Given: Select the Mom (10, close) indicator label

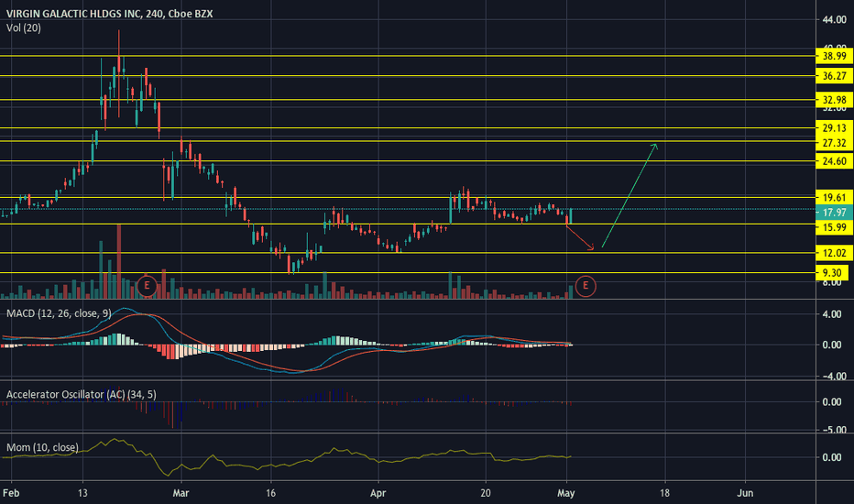Looking at the screenshot, I should point(42,447).
